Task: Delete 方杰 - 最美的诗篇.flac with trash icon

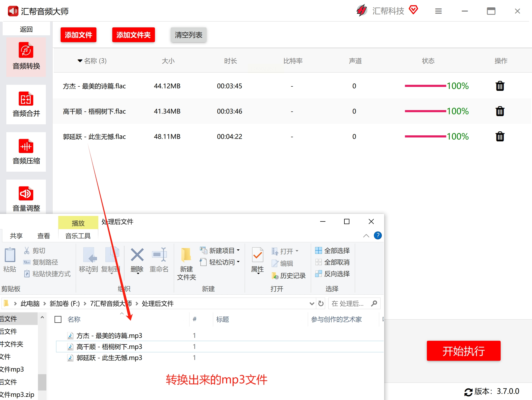Action: click(500, 86)
